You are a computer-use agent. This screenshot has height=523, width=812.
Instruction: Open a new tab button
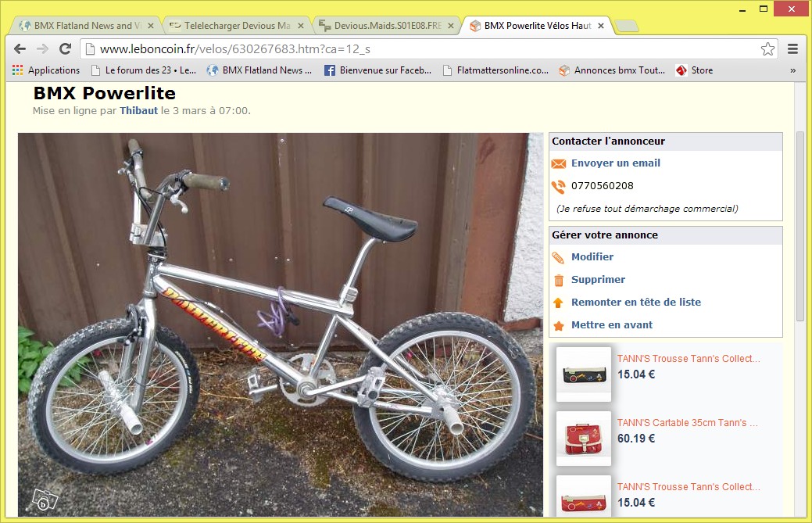[626, 25]
